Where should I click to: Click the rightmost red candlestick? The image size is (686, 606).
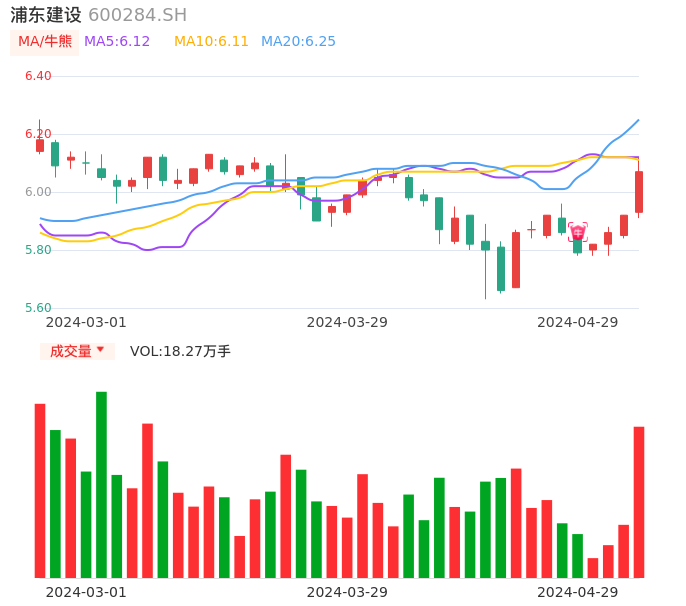[x=639, y=191]
